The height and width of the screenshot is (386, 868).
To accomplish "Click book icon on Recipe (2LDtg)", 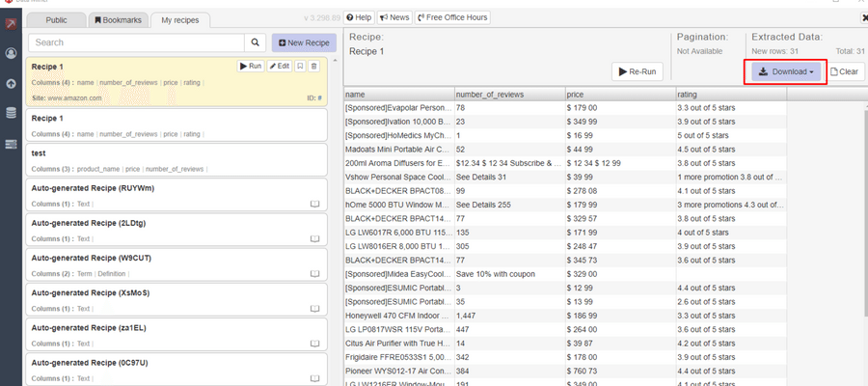I will click(x=314, y=238).
